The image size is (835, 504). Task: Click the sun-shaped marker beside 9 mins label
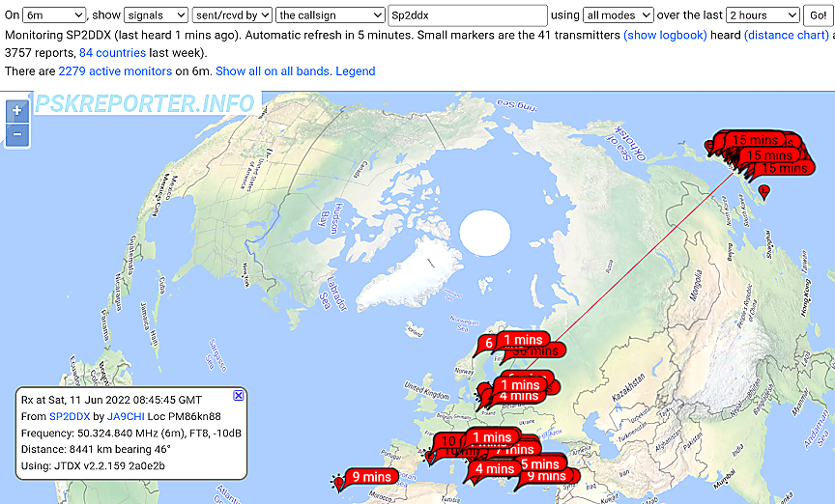[x=337, y=480]
